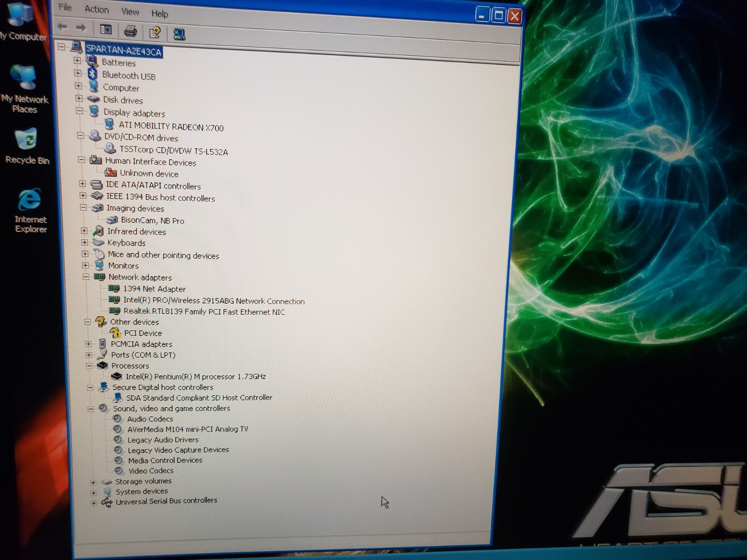Expand the Disk drives node
The width and height of the screenshot is (747, 560).
[79, 98]
